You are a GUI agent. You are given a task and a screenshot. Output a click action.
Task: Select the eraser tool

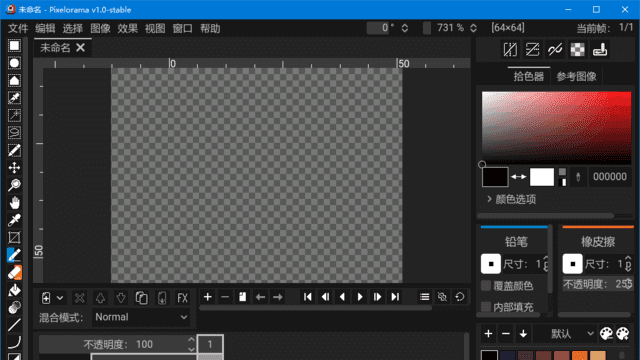(x=14, y=273)
